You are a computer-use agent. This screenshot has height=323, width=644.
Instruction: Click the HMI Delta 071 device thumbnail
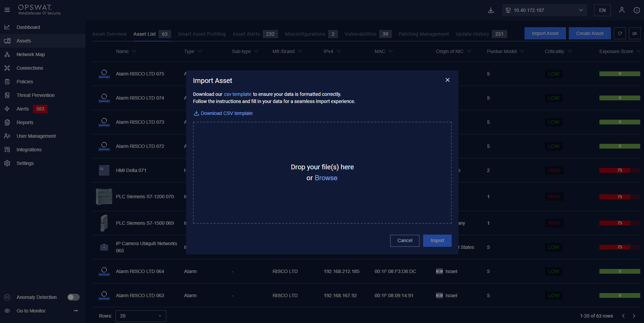[x=104, y=170]
